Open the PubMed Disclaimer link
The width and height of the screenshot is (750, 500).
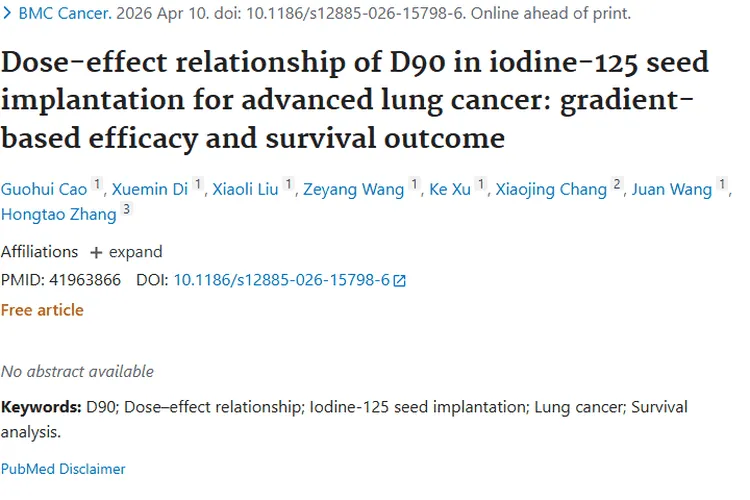63,468
